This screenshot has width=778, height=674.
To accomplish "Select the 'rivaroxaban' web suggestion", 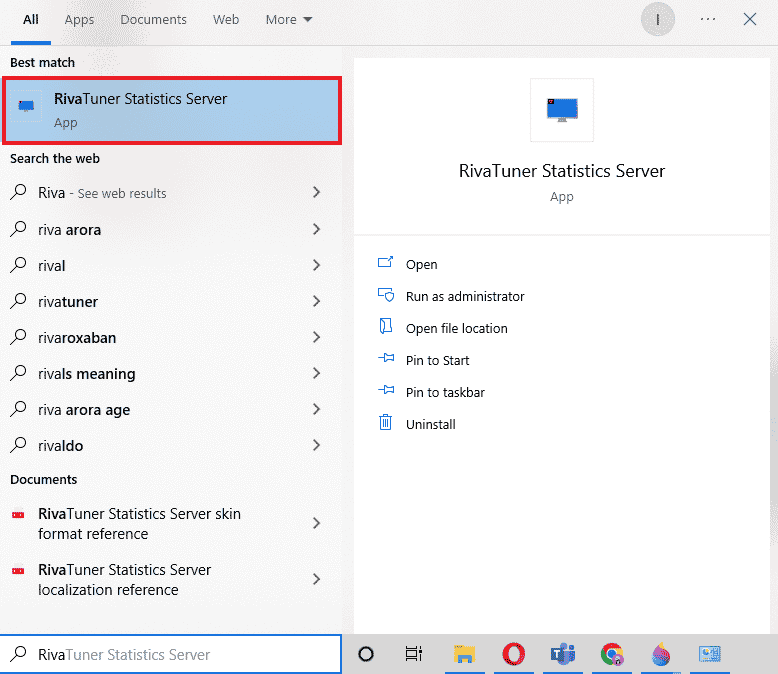I will (x=172, y=337).
